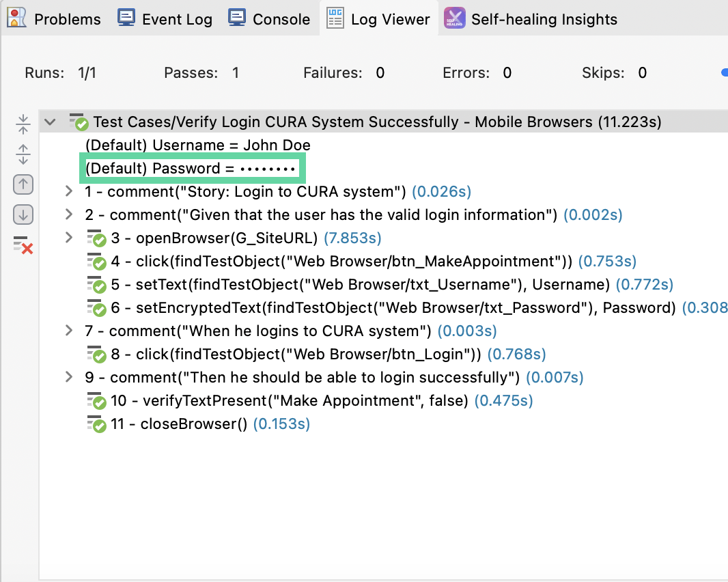
Task: Select step 9 login successfully comment
Action: pyautogui.click(x=334, y=377)
